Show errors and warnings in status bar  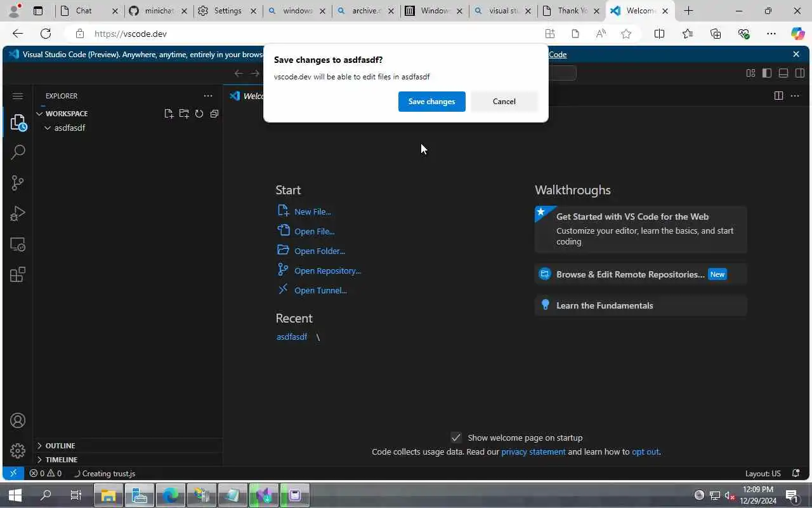[x=46, y=473]
